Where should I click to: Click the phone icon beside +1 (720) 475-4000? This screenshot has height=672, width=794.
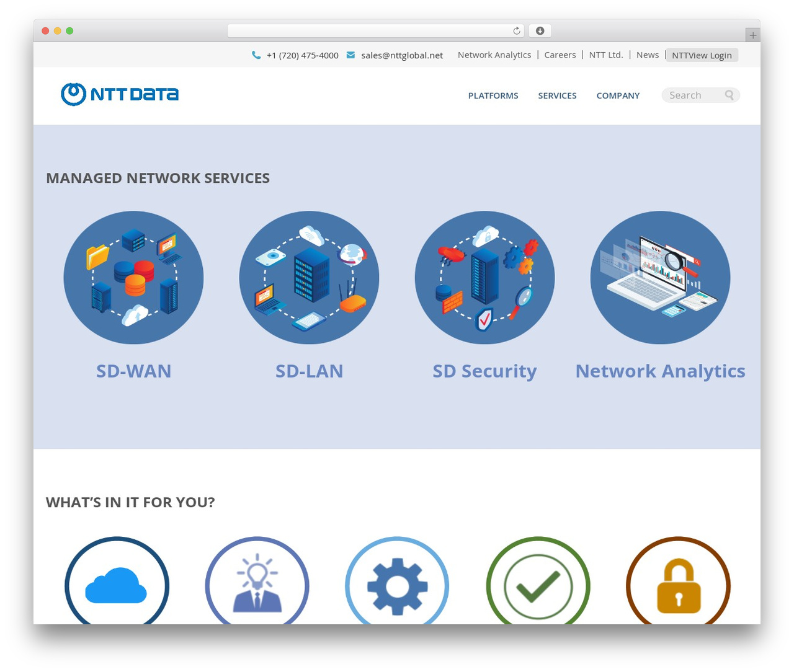pyautogui.click(x=256, y=55)
